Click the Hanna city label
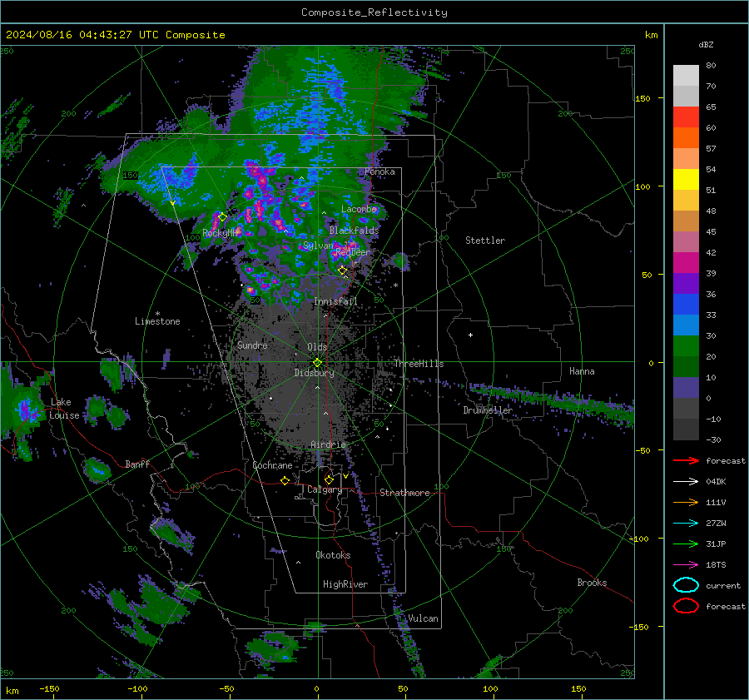Viewport: 749px width, 700px height. 582,371
